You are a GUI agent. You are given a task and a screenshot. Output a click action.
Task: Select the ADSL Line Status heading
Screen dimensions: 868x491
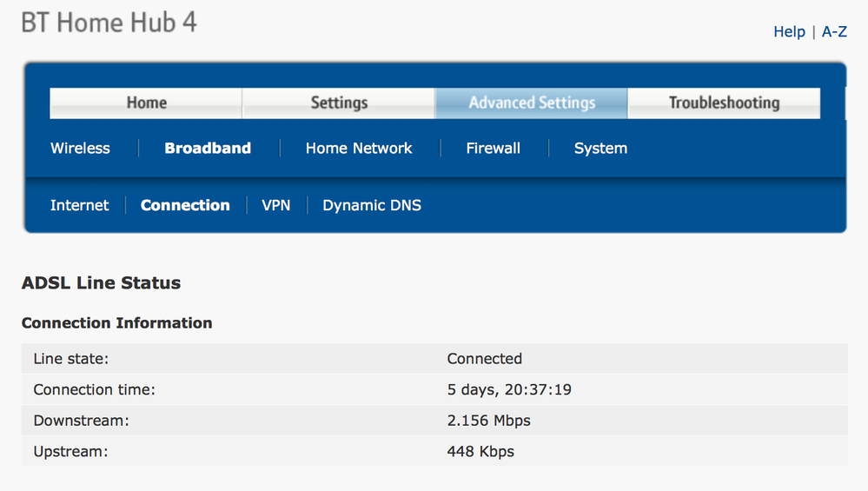[102, 282]
